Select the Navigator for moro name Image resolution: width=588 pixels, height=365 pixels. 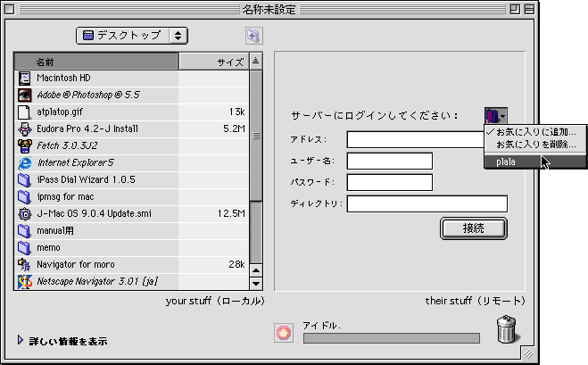point(76,264)
